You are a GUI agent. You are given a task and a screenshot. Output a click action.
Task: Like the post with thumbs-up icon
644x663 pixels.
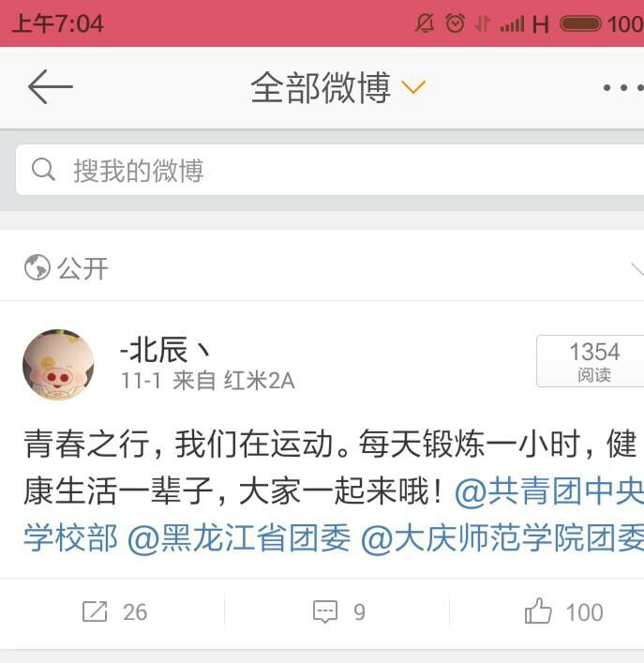tap(538, 611)
